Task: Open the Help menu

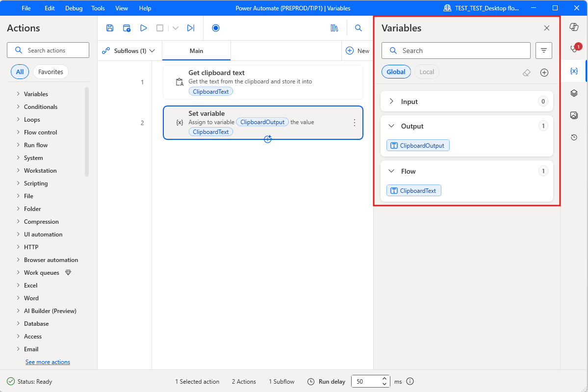Action: tap(145, 8)
